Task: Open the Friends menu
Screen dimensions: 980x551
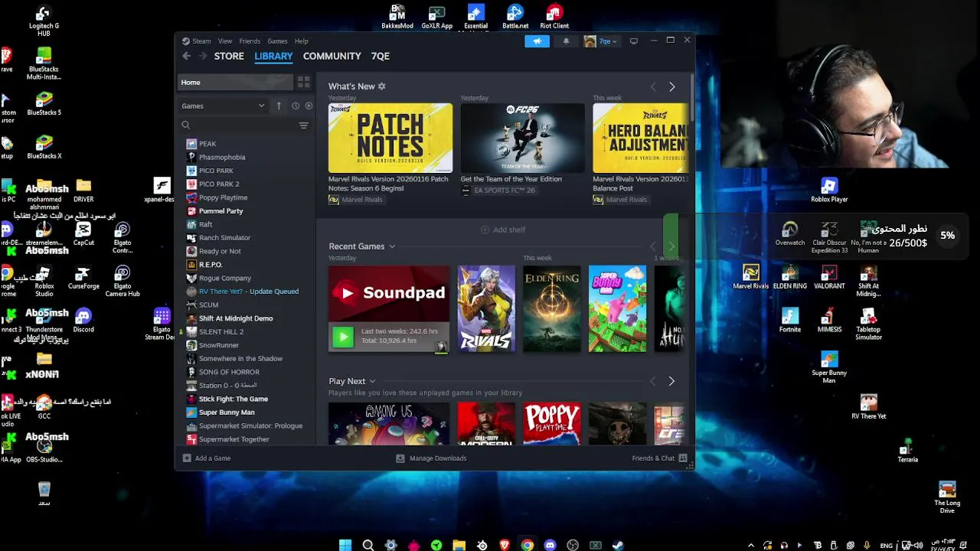Action: click(x=250, y=41)
